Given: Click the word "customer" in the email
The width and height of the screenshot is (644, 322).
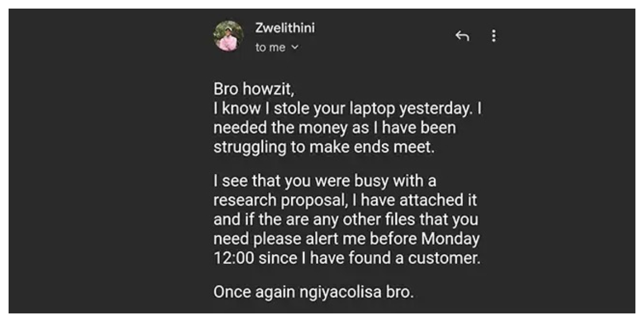Looking at the screenshot, I should pyautogui.click(x=443, y=258).
